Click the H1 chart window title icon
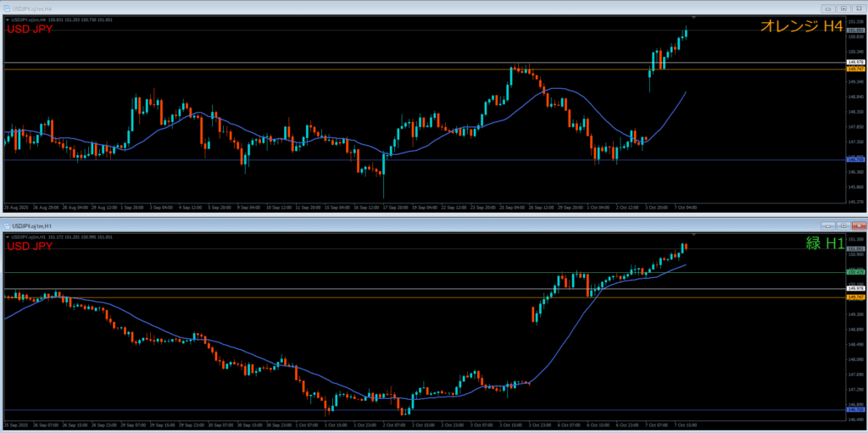 tap(7, 226)
